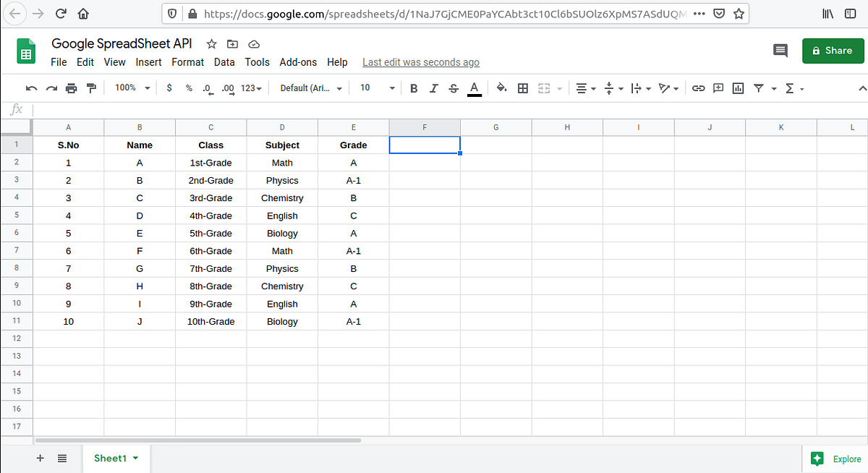Toggle bold formatting
Screen dimensions: 868x473
pos(413,88)
